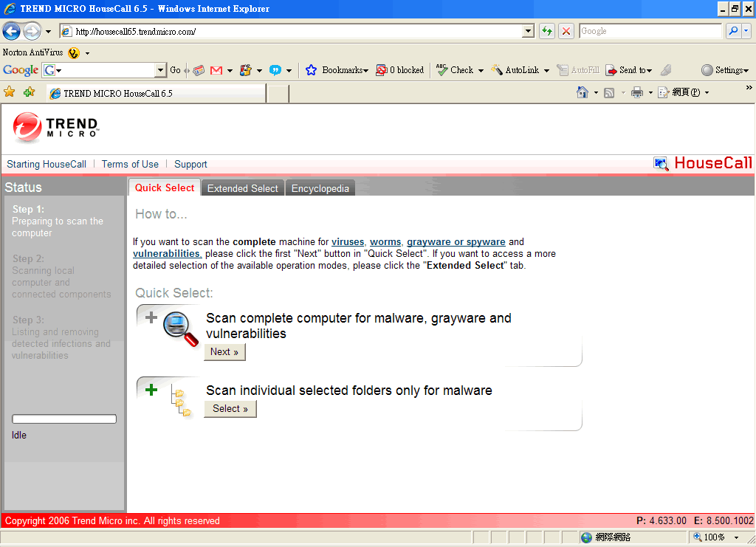Click the AutoLink toolbar button
This screenshot has width=756, height=547.
pos(515,70)
